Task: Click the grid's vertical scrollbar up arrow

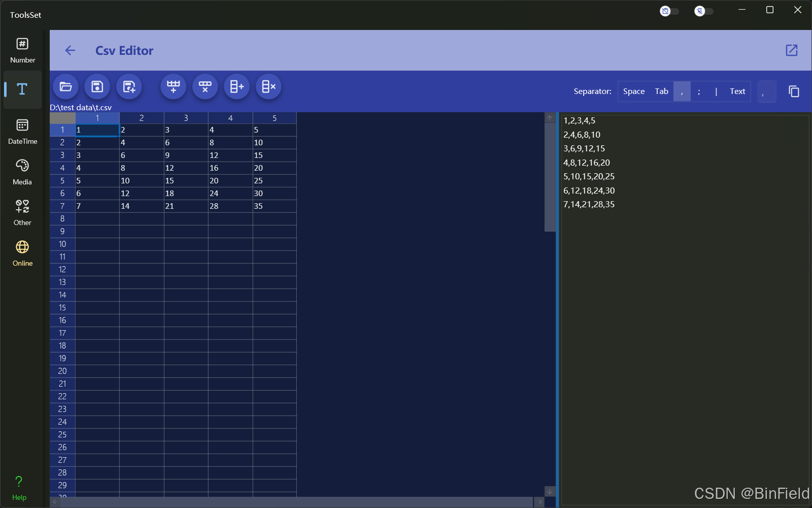Action: point(550,118)
